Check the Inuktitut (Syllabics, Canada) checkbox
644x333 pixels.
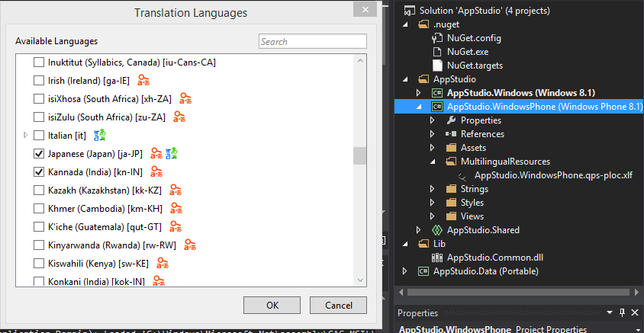[x=39, y=62]
